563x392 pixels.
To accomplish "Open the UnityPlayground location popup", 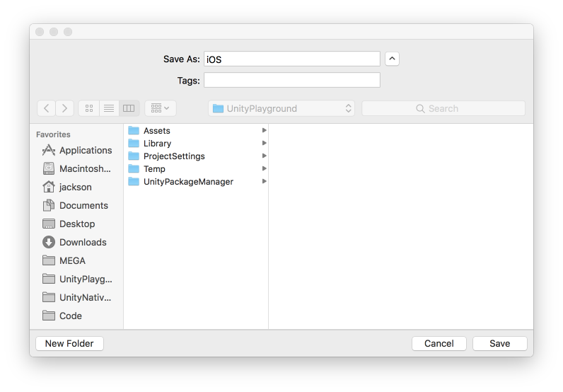I will [281, 108].
